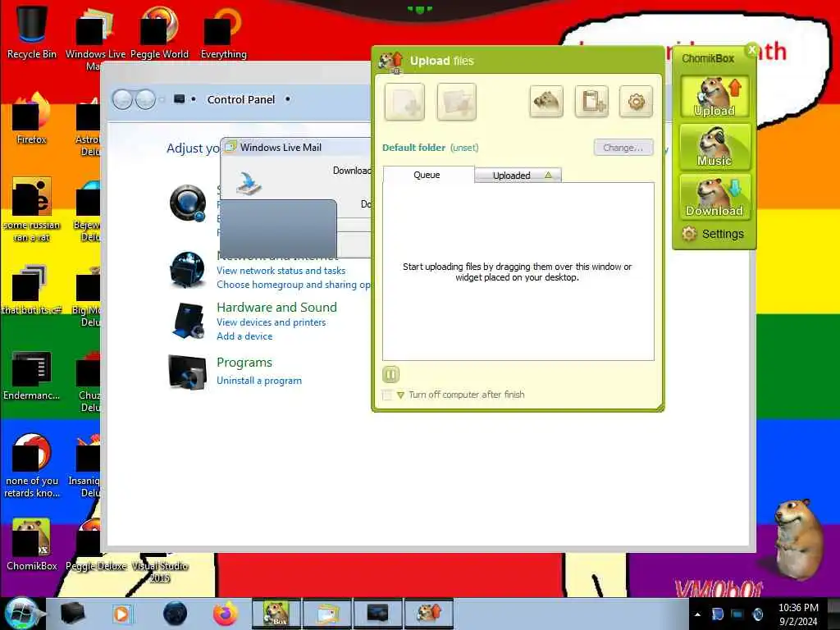840x630 pixels.
Task: Open Choose homegroup and sharing options link
Action: [294, 285]
